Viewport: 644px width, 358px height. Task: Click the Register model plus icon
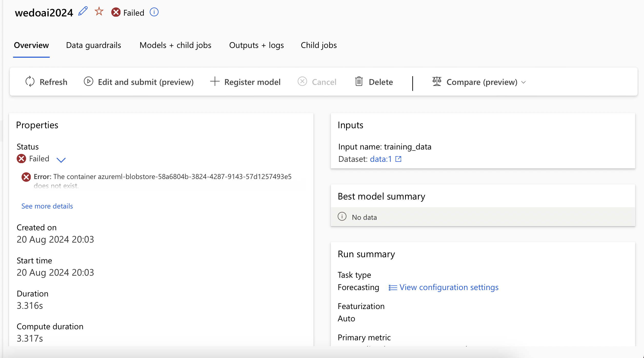point(215,82)
